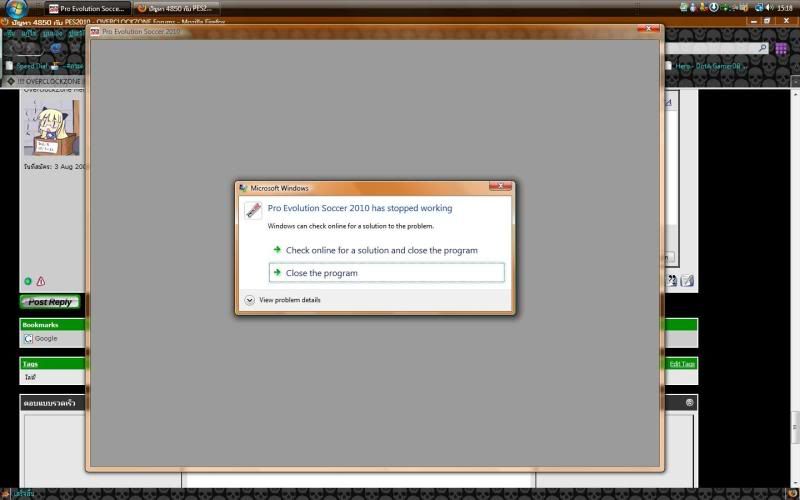Click the system clock in tray
Image resolution: width=800 pixels, height=500 pixels.
784,8
